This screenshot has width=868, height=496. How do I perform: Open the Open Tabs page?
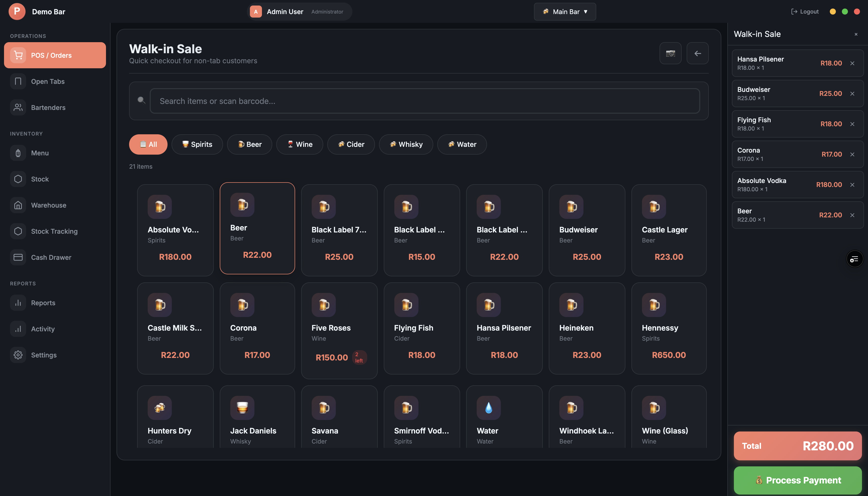pyautogui.click(x=55, y=81)
